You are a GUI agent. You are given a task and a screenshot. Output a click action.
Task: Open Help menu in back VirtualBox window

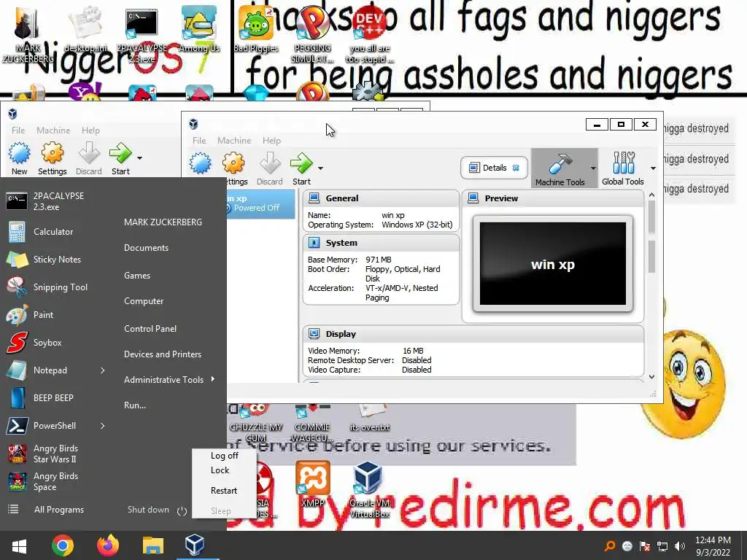[x=90, y=131]
